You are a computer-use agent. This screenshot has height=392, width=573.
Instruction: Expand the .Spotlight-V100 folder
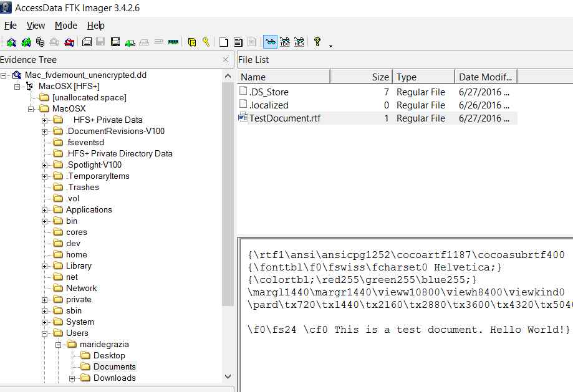44,166
